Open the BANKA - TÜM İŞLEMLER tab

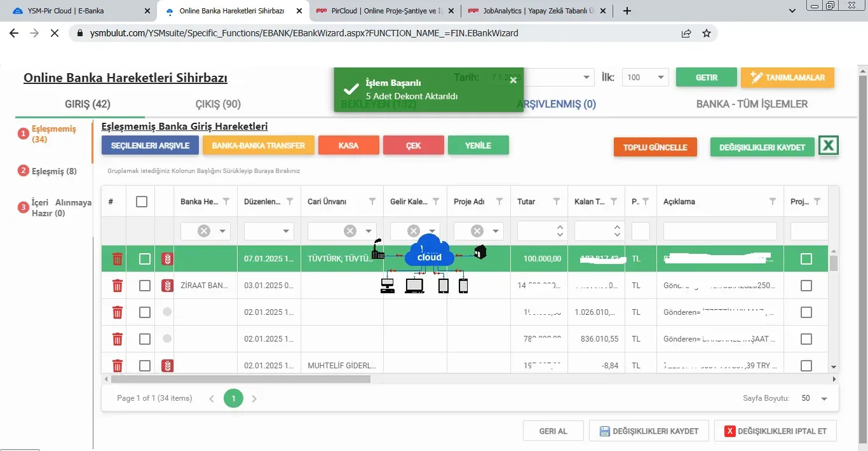752,104
